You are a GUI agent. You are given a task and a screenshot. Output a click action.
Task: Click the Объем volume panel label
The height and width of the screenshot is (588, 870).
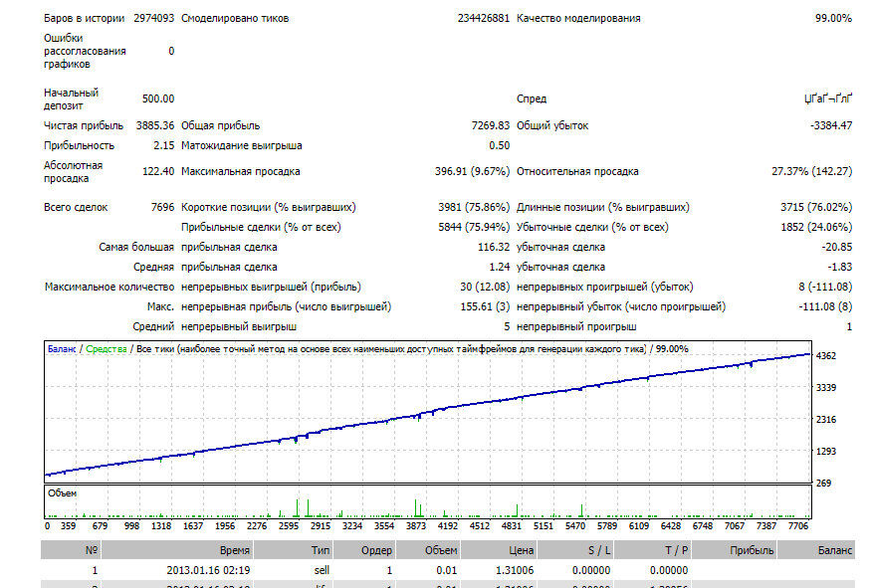(62, 493)
